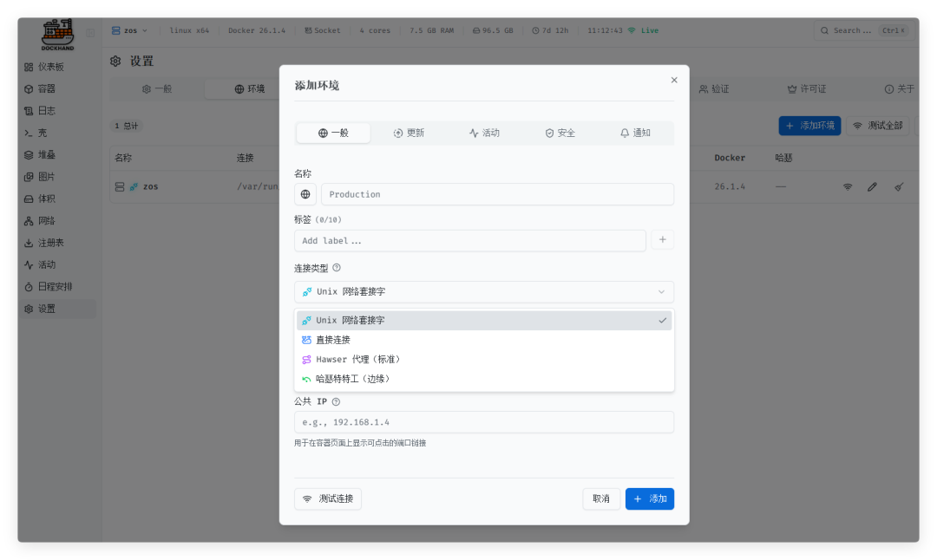
Task: Click the 7d 12h uptime indicator
Action: [x=550, y=30]
